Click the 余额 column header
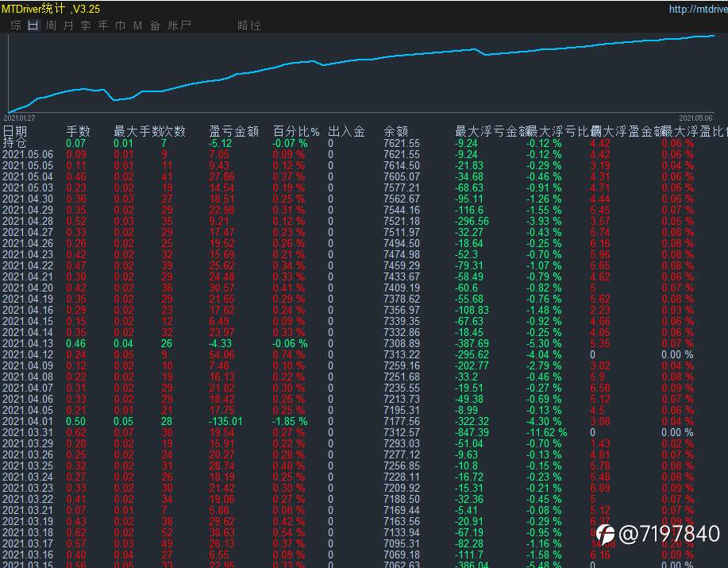This screenshot has height=568, width=728. 395,131
